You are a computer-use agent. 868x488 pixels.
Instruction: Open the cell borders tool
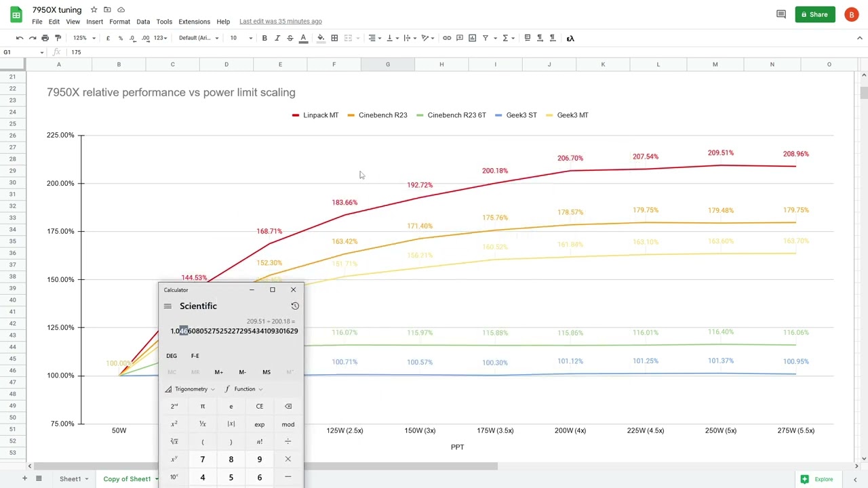tap(334, 38)
